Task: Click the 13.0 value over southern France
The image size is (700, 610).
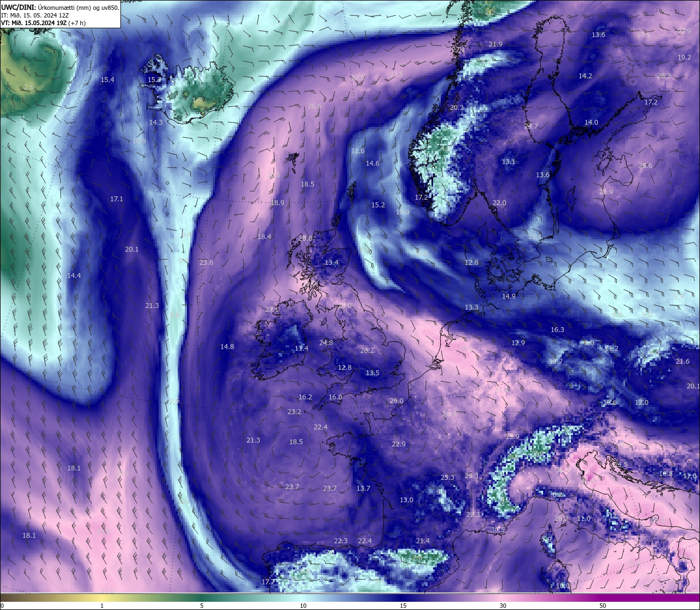Action: pyautogui.click(x=406, y=500)
